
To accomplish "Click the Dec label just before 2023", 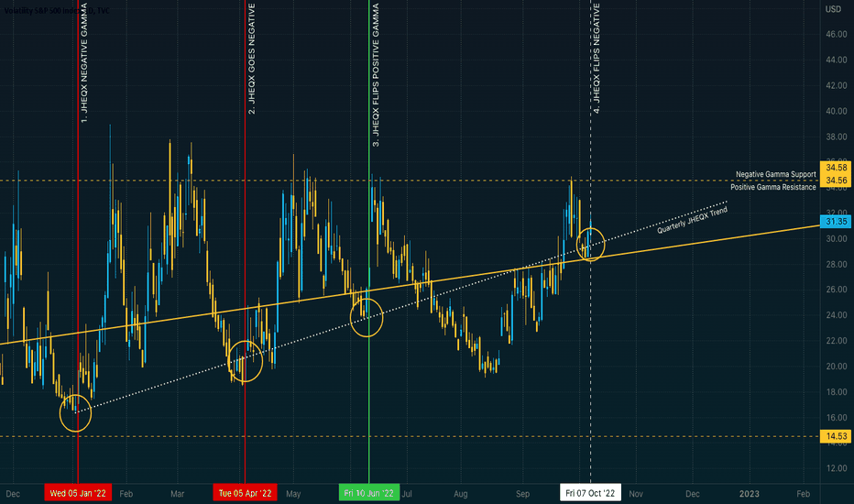I will (692, 494).
